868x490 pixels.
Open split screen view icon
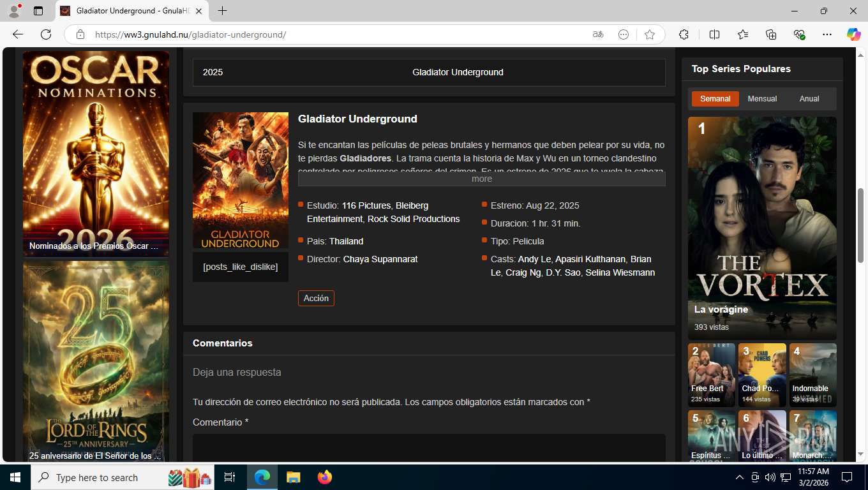tap(714, 34)
